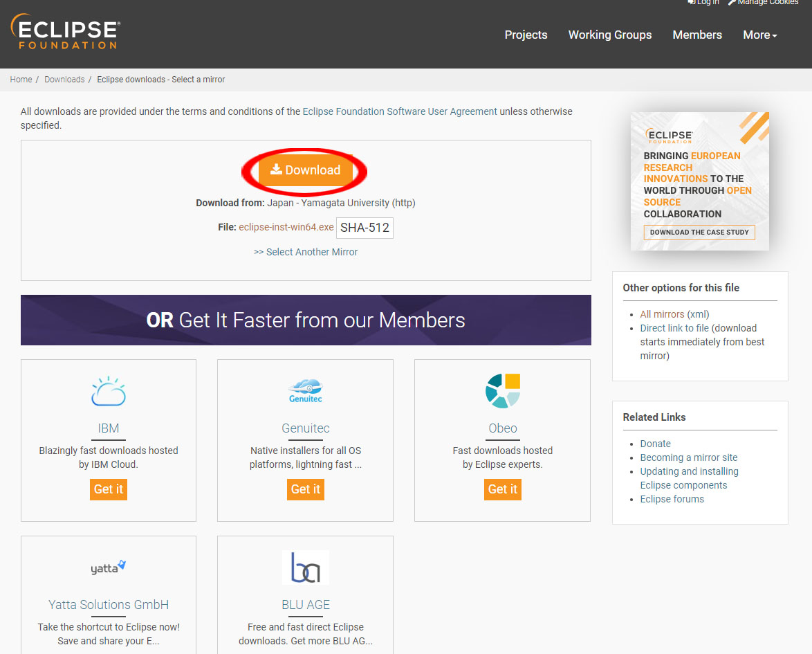Click the Log in link
The height and width of the screenshot is (654, 812).
coord(703,3)
